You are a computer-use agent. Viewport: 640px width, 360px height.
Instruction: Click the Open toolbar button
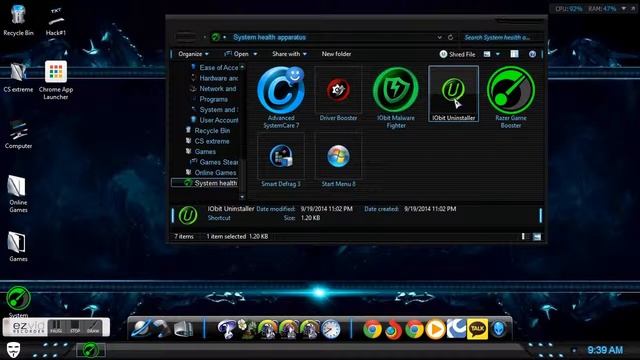pos(237,54)
